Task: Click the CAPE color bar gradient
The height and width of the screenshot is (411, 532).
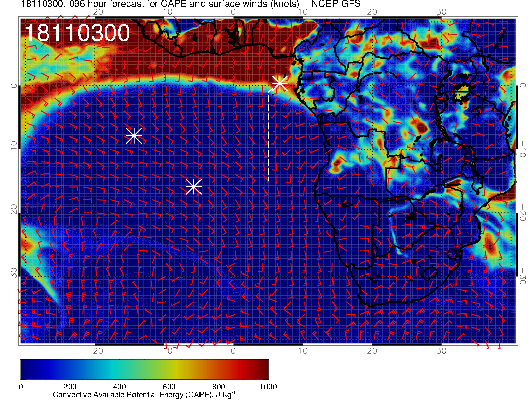Action: coord(144,369)
